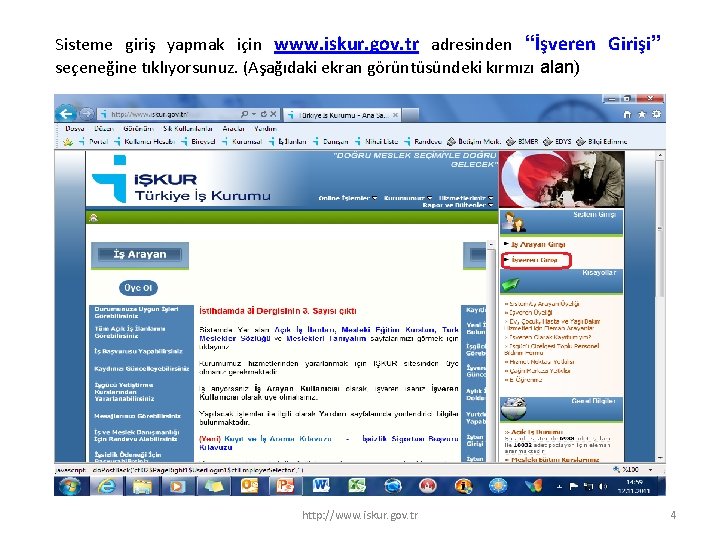The width and height of the screenshot is (720, 540).
Task: Open a new blank browser tab
Action: point(410,115)
